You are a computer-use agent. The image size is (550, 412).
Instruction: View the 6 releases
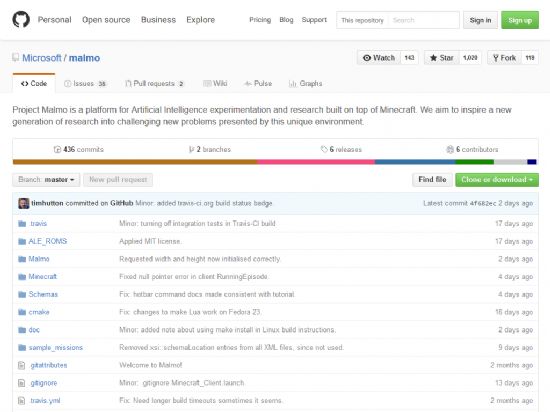(x=341, y=149)
